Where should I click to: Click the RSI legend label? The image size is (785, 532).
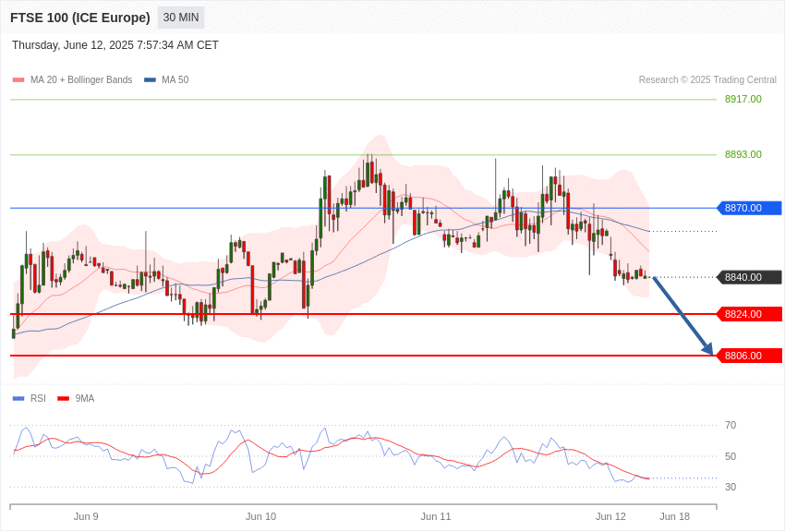tap(38, 398)
